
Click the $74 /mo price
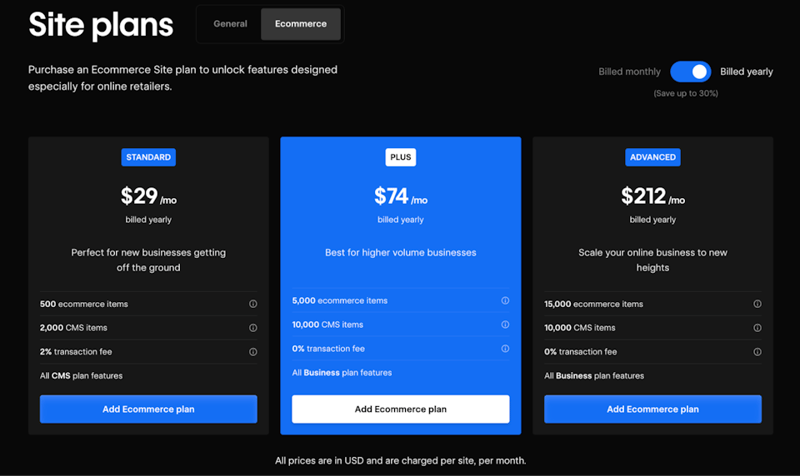[x=401, y=196]
